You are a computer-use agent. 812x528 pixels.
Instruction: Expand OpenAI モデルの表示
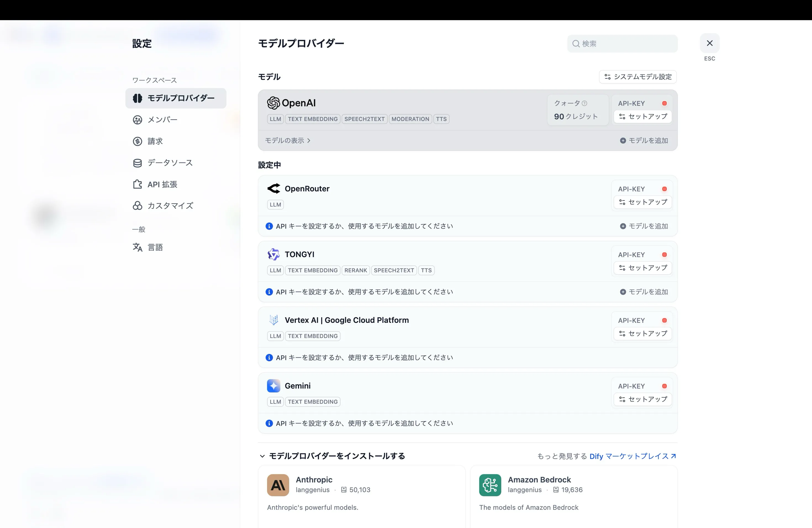pyautogui.click(x=288, y=141)
